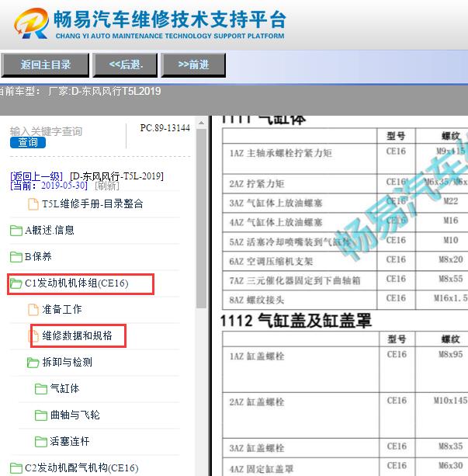Click table row 3AZ 缸盖螺栓
468x476 pixels.
click(x=345, y=448)
